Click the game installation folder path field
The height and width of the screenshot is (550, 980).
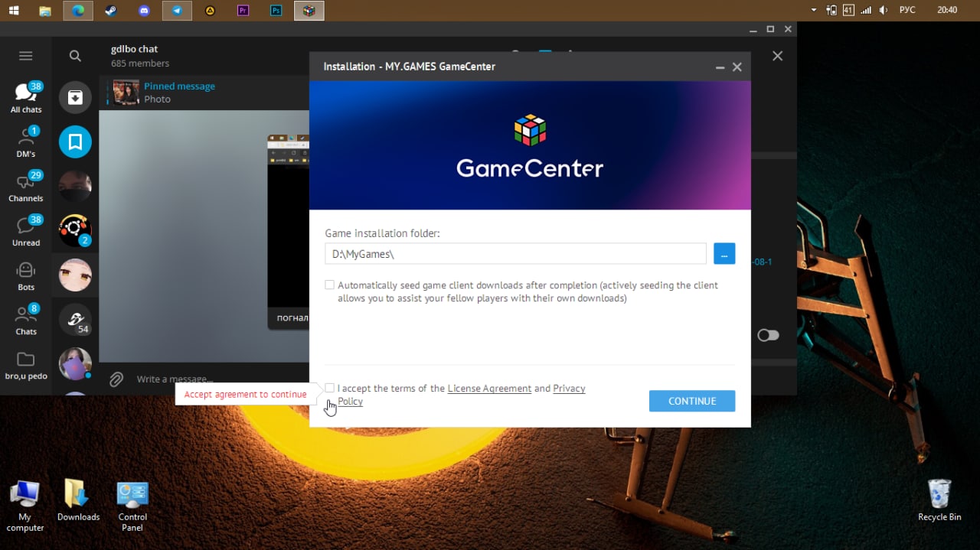515,253
